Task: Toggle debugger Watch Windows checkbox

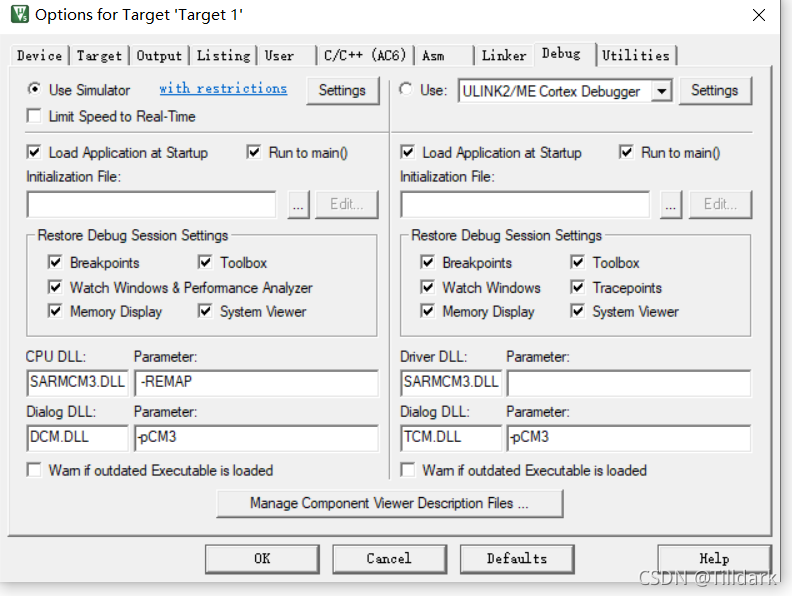Action: (427, 287)
